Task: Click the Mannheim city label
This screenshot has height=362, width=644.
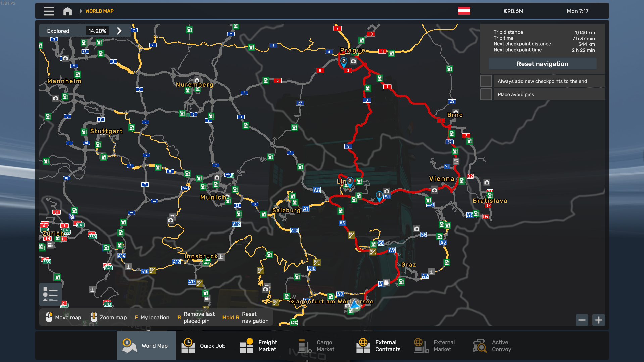Action: coord(64,81)
